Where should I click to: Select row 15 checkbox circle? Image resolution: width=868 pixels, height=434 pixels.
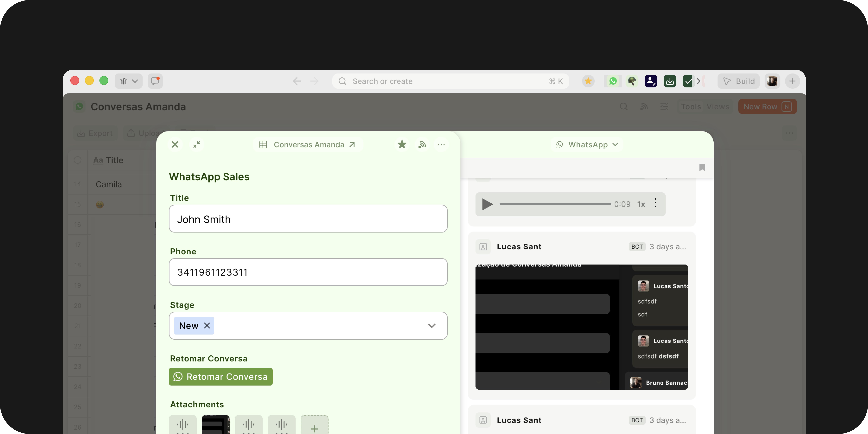pyautogui.click(x=78, y=204)
